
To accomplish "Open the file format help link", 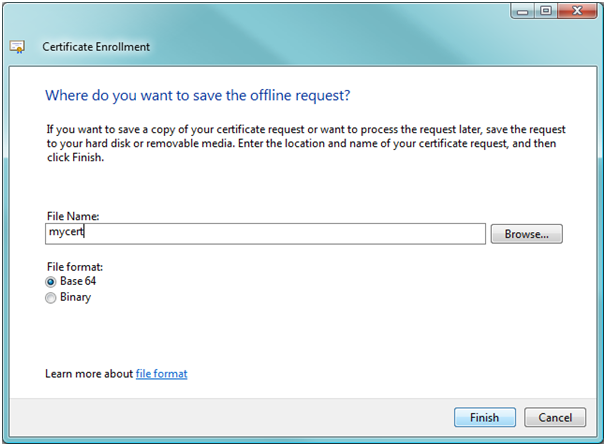I will coord(162,374).
